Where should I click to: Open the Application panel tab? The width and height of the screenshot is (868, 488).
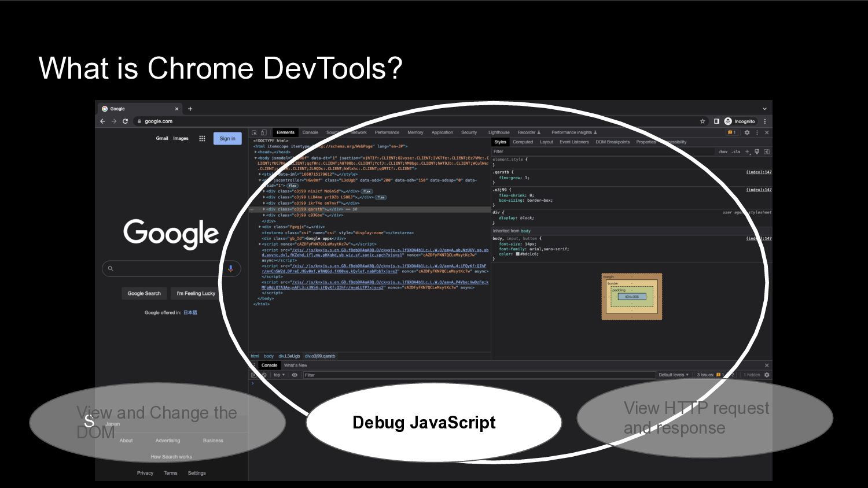click(x=442, y=132)
